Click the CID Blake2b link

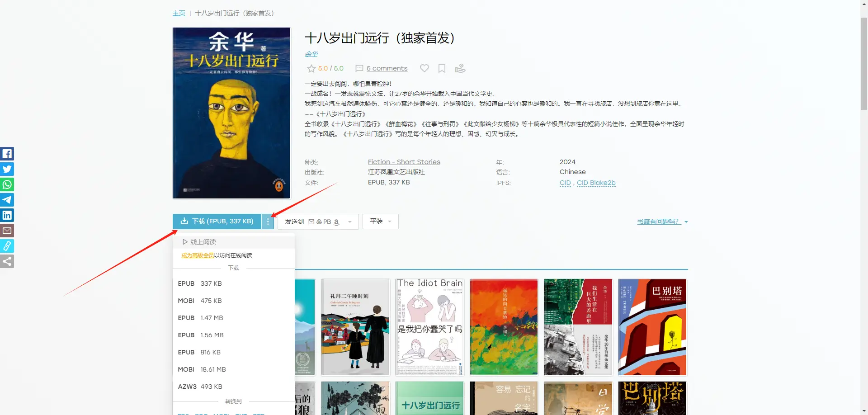(596, 183)
